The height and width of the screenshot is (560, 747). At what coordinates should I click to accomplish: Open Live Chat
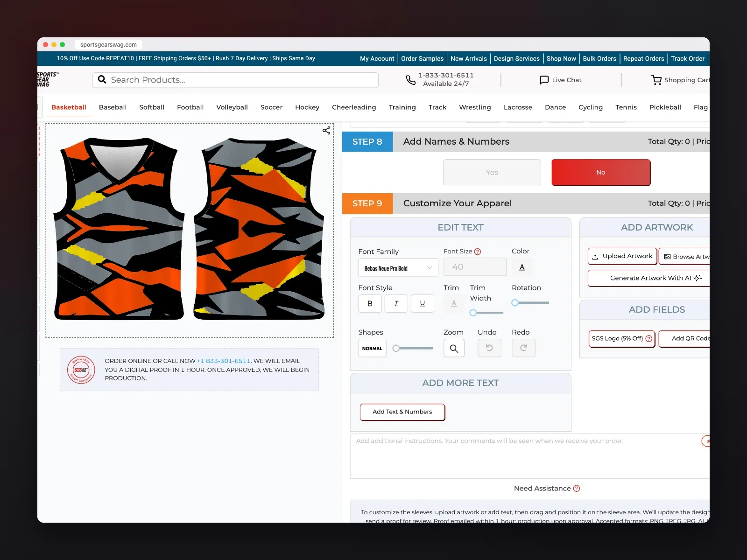point(561,80)
